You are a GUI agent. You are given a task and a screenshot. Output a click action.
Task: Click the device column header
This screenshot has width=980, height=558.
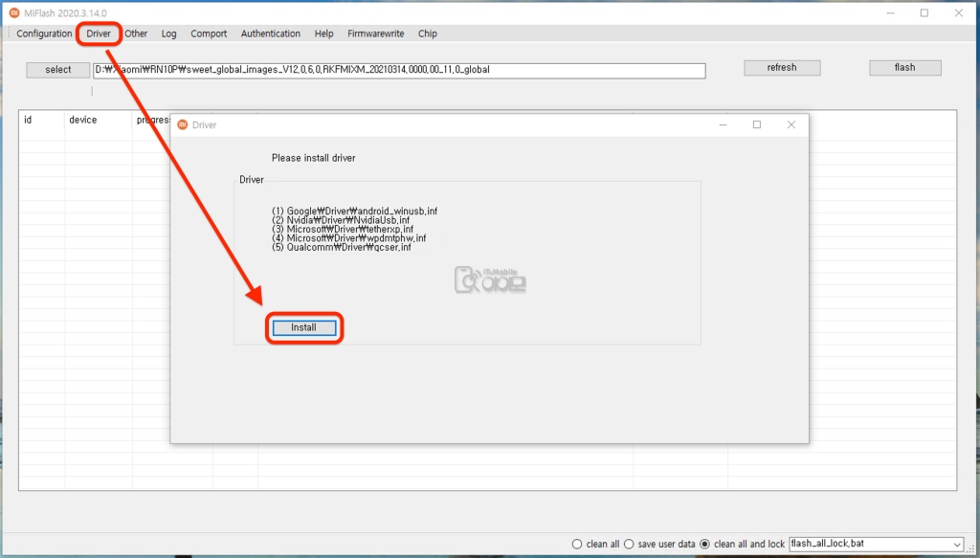[x=99, y=120]
